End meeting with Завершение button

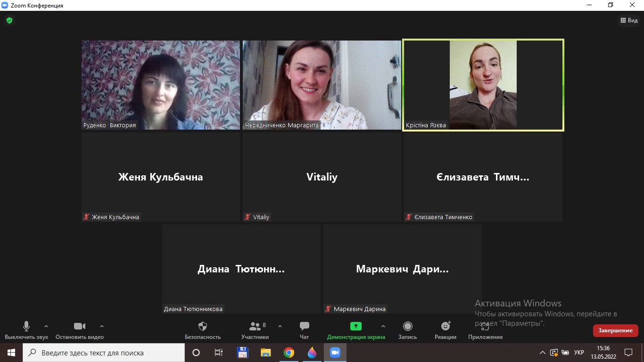click(x=615, y=330)
